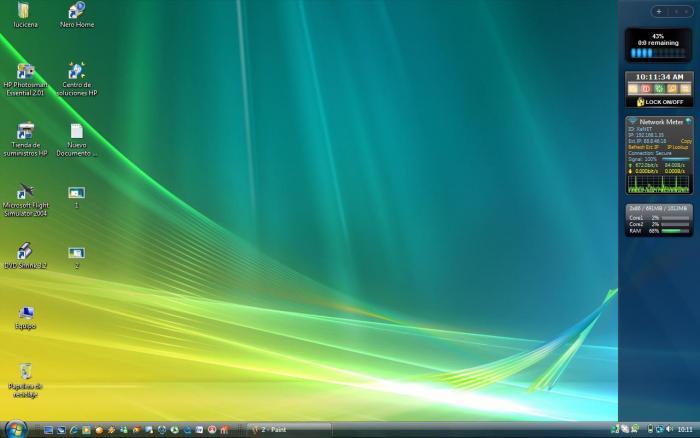Select the DVD Shrink 3.2 shortcut

[x=25, y=255]
